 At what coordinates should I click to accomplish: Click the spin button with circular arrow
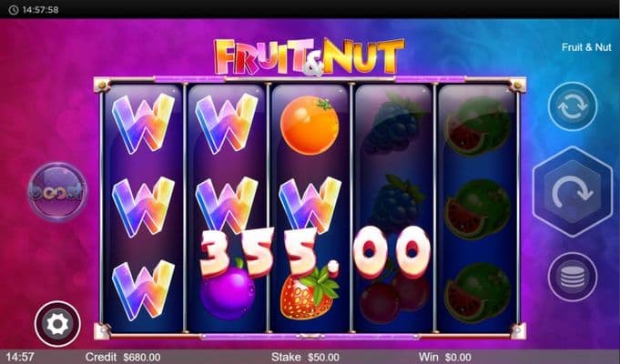click(x=572, y=192)
